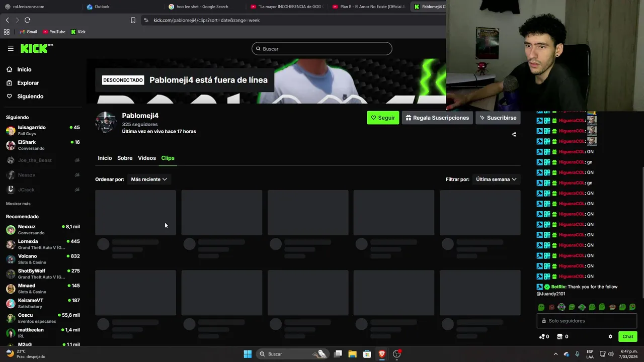Click the volume icon in system tray

611,354
